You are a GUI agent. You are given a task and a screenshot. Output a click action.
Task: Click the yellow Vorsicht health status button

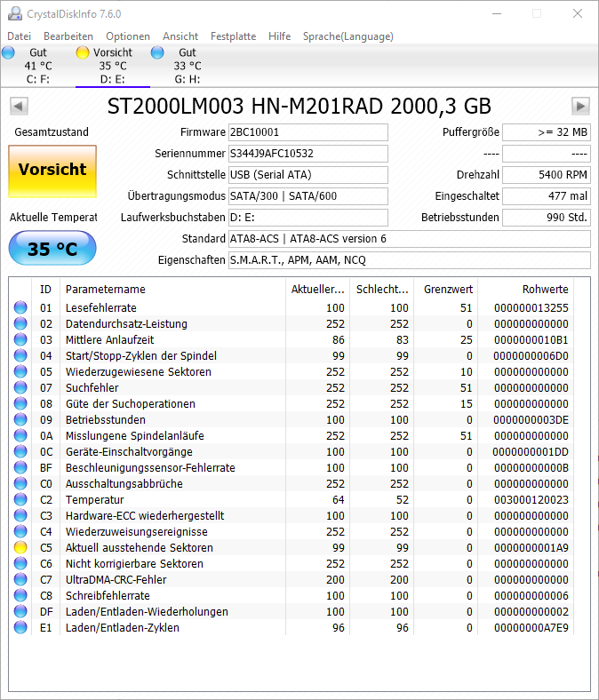(52, 171)
